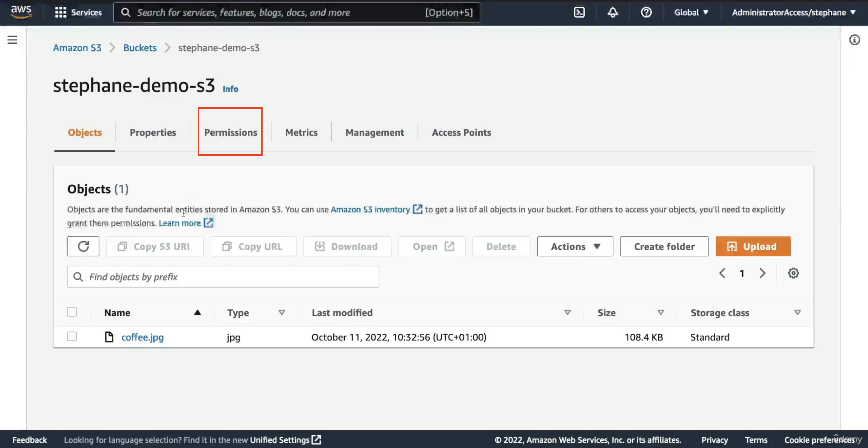
Task: Click the Info link next to bucket name
Action: tap(231, 89)
